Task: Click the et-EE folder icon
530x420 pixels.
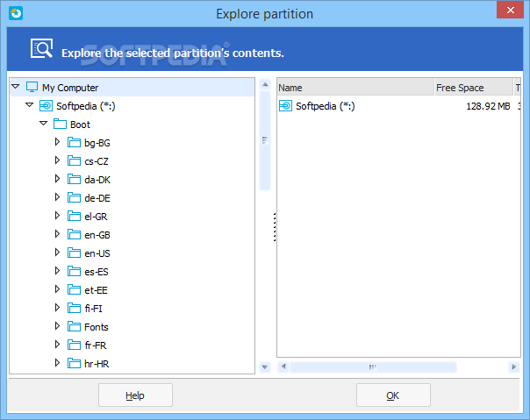Action: [74, 290]
